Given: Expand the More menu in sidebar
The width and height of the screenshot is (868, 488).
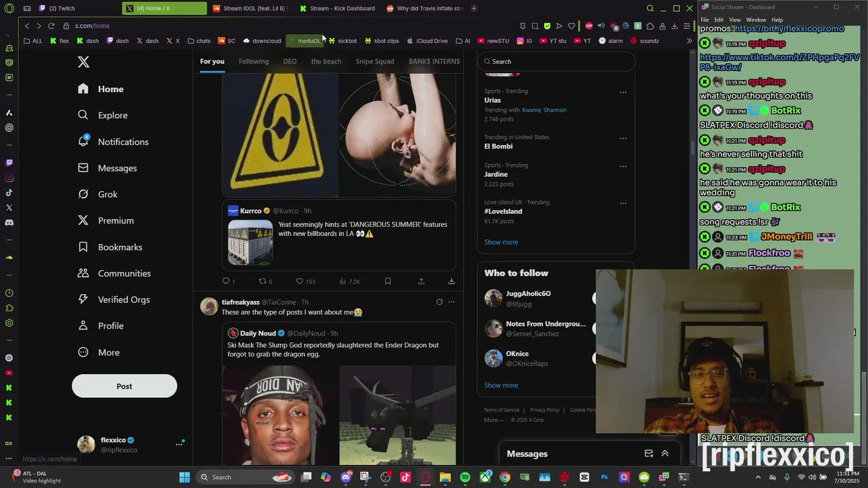Looking at the screenshot, I should point(98,352).
